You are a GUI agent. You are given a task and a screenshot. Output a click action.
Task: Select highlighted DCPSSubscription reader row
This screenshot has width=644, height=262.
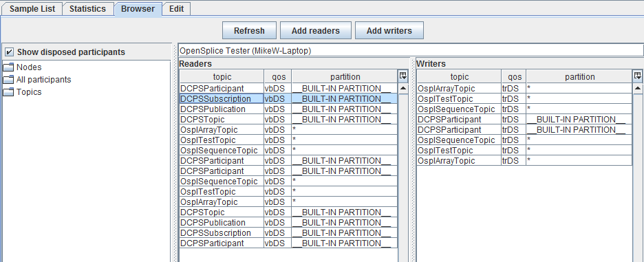(288, 98)
